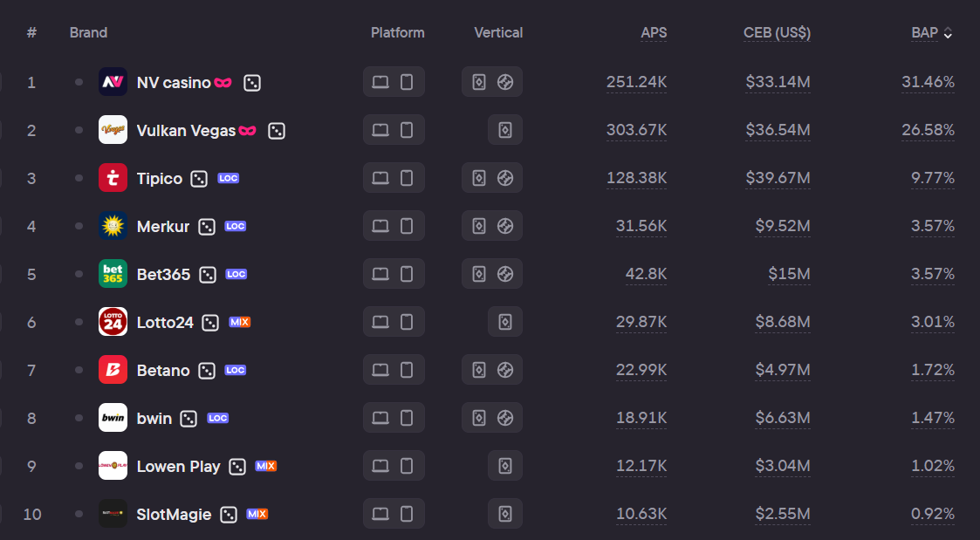The image size is (980, 540).
Task: Click the SlotMagie brand logo
Action: (113, 514)
